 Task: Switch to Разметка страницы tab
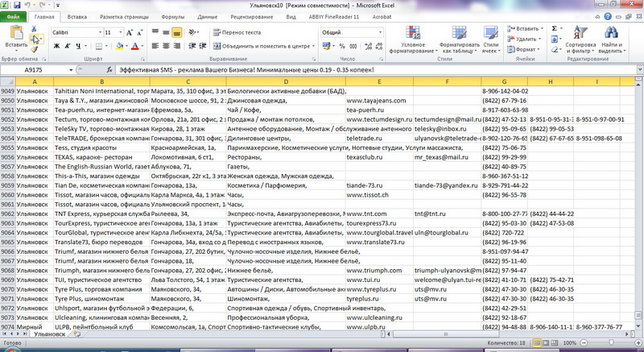[124, 17]
